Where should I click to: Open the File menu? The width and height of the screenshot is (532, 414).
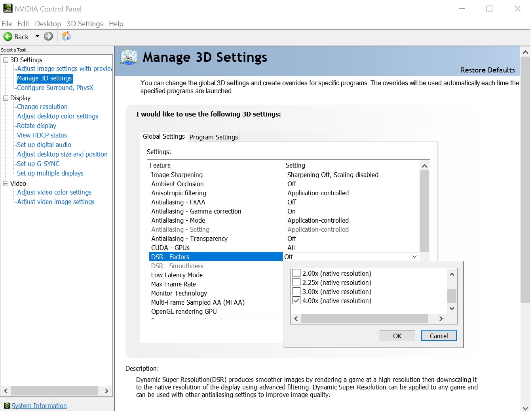7,24
